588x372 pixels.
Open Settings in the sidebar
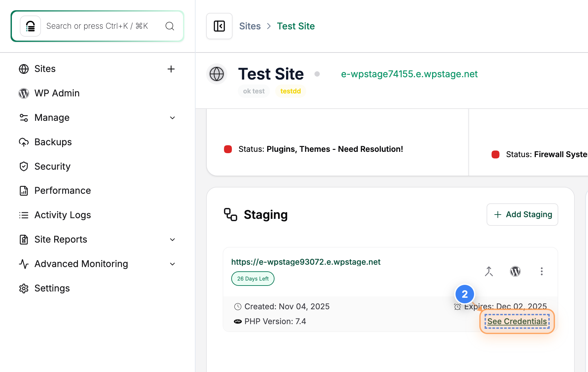coord(52,288)
